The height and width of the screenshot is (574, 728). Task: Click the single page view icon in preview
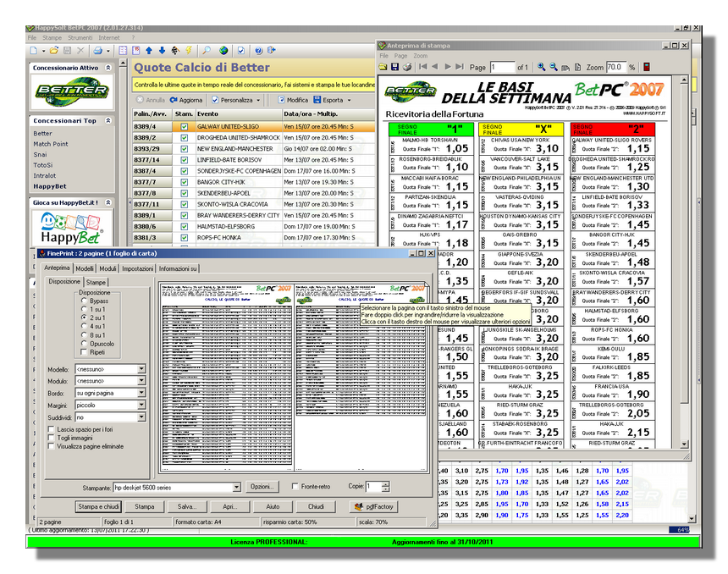577,68
